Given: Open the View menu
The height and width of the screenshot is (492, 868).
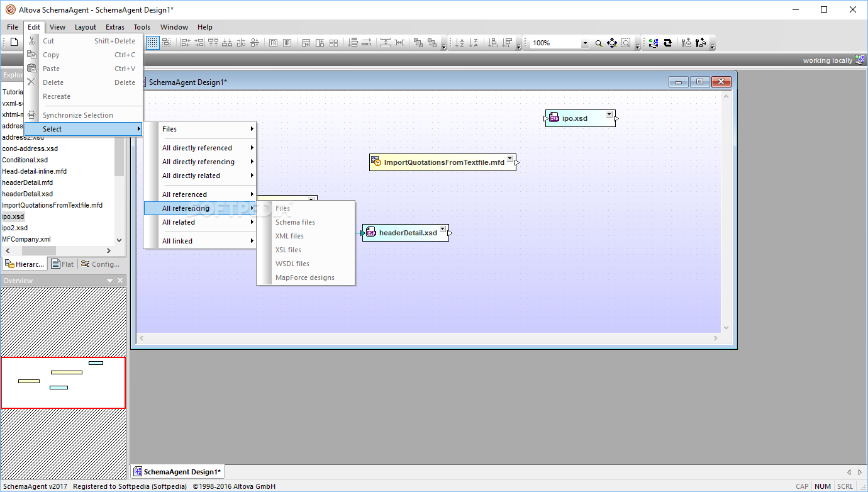Looking at the screenshot, I should (57, 27).
